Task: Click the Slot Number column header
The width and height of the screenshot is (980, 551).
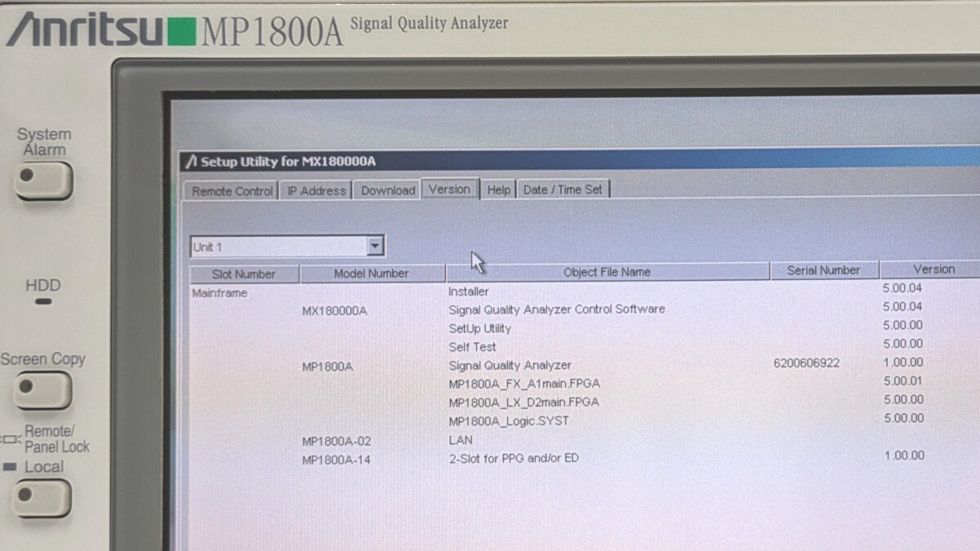Action: click(243, 274)
